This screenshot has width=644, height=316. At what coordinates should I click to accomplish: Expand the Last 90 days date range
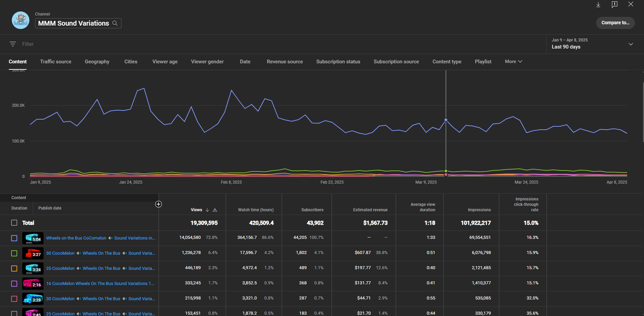point(595,44)
